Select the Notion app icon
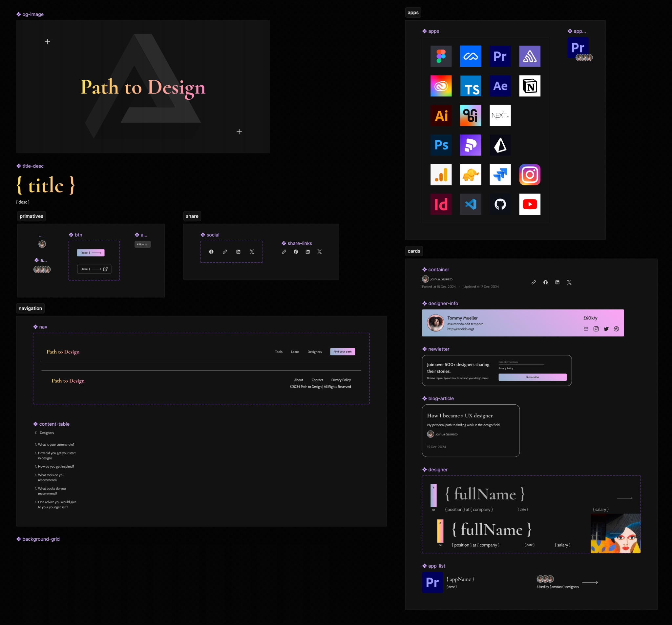Viewport: 672px width, 625px height. click(x=530, y=86)
